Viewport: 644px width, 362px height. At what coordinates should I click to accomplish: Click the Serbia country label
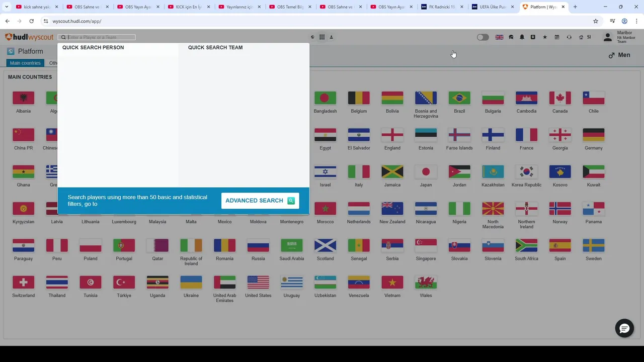click(x=392, y=258)
